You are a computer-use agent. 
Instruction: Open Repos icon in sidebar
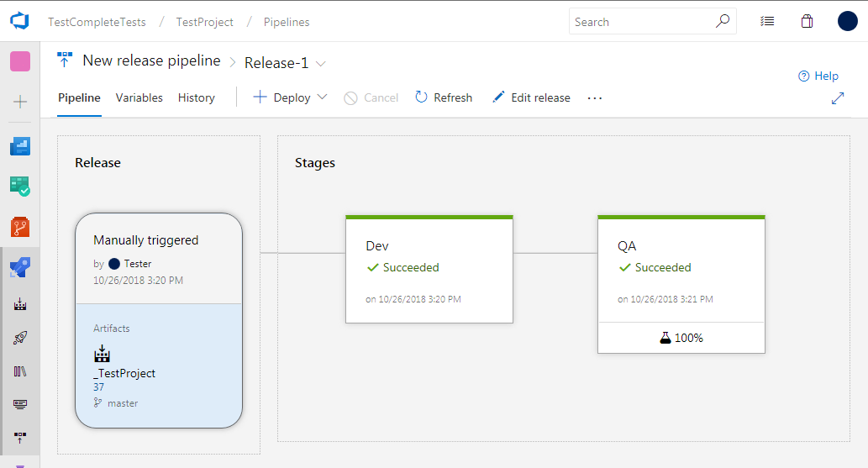click(20, 227)
